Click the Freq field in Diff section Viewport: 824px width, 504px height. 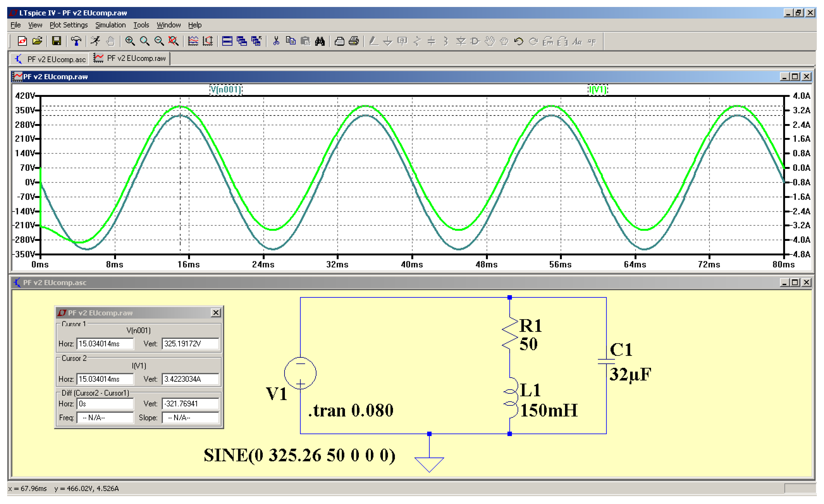[105, 418]
